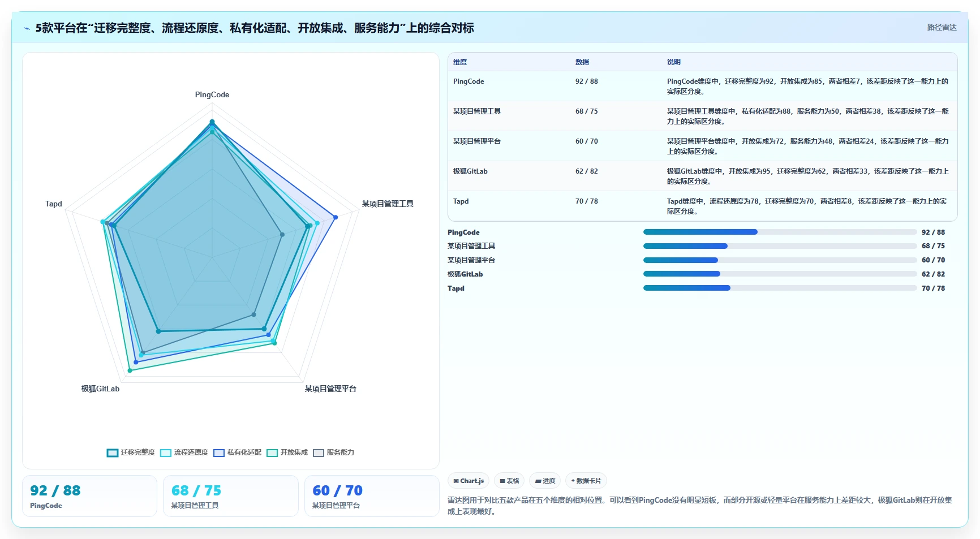Click the PingCode label in the progress list
The image size is (980, 539).
coord(463,232)
